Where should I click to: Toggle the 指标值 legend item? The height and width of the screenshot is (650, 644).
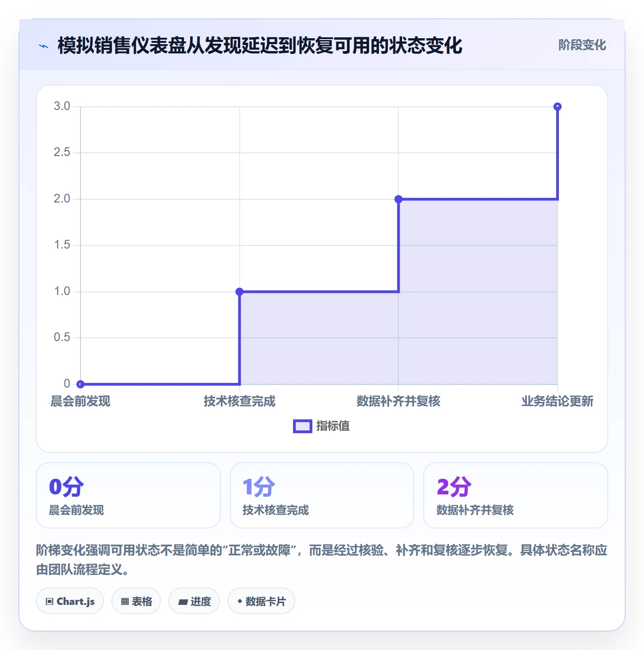click(x=322, y=426)
